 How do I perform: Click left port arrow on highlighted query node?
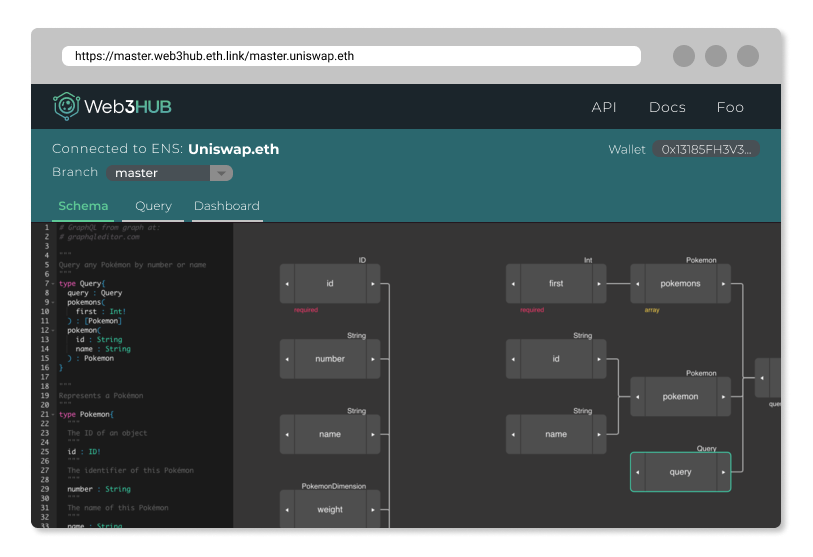638,472
